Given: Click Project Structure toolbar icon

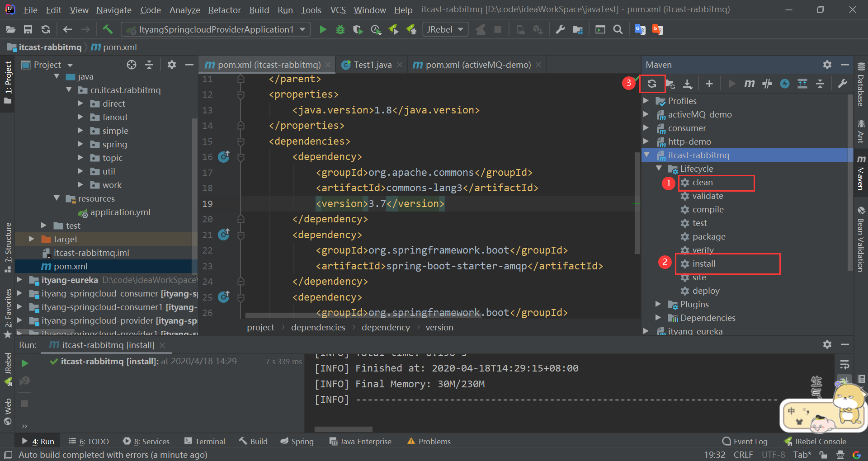Looking at the screenshot, I should (x=578, y=30).
